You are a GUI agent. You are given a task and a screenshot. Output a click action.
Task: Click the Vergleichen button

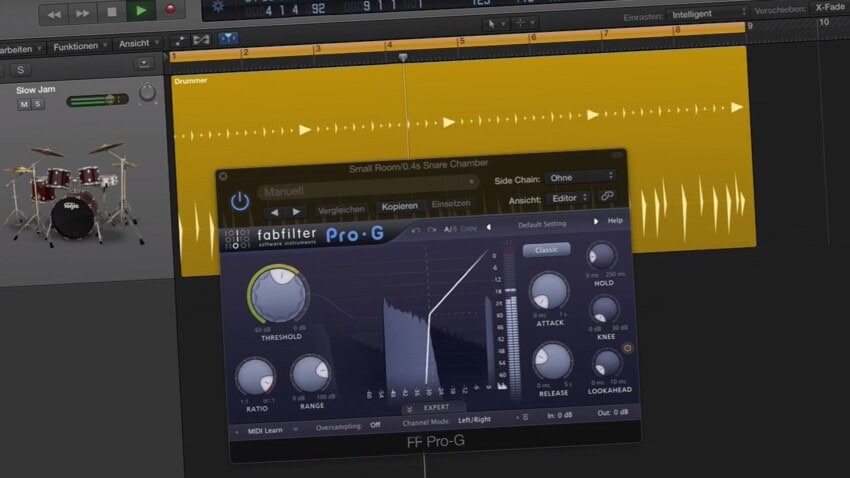point(341,210)
